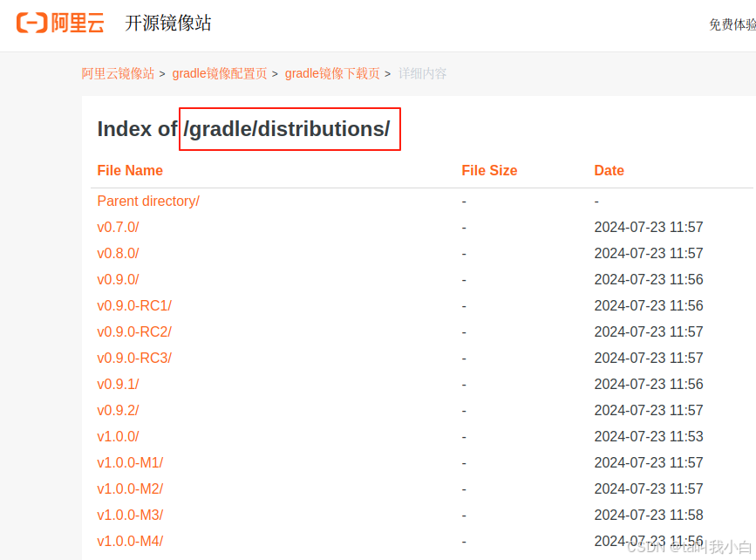Viewport: 756px width, 560px height.
Task: Click the Index of /gradle/distributions/ heading
Action: [243, 129]
